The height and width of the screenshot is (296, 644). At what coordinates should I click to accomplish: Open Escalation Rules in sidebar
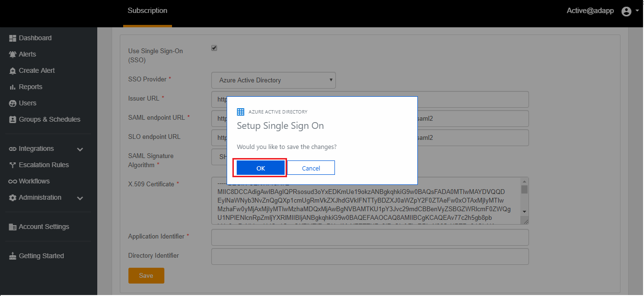coord(44,165)
